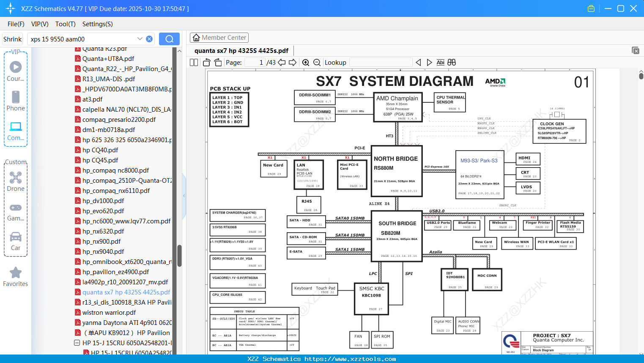Select quanta sx7 hp 4325S 4425s.pdf
The height and width of the screenshot is (363, 644).
126,292
